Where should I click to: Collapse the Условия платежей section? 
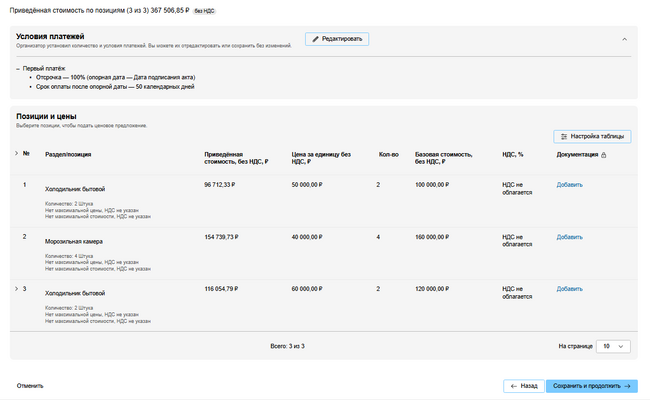624,39
